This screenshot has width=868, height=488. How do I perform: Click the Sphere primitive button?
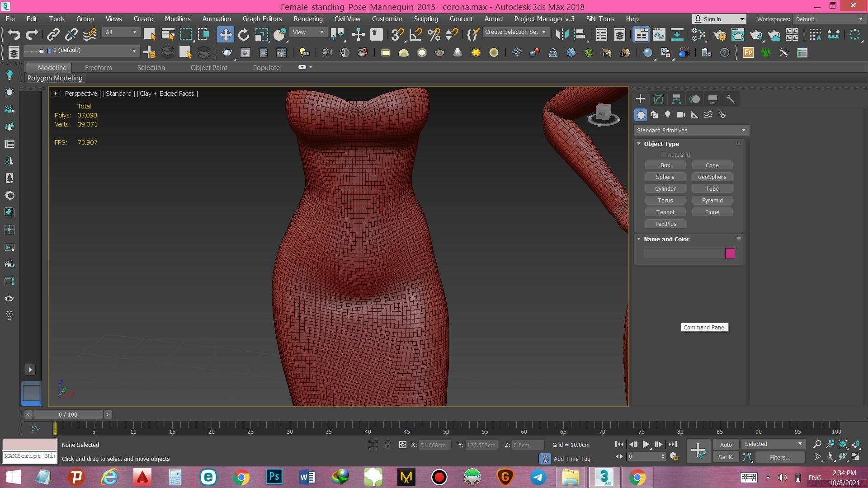pyautogui.click(x=665, y=177)
